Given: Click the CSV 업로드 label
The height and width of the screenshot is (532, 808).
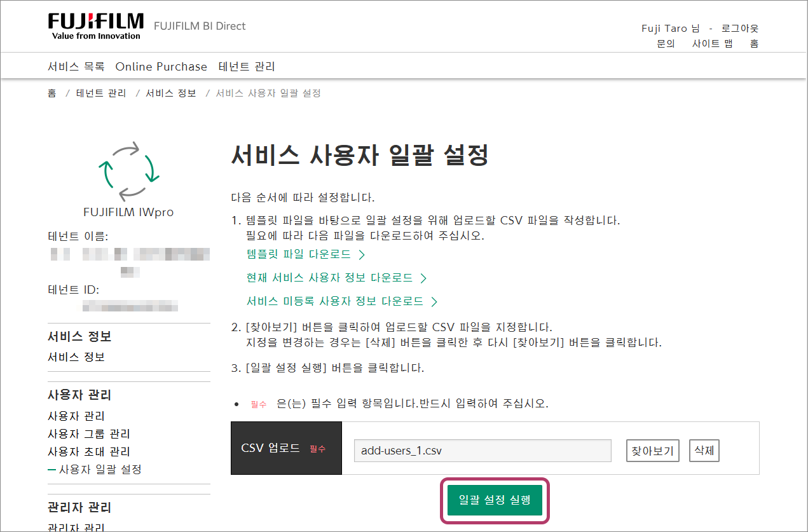Looking at the screenshot, I should click(x=271, y=448).
